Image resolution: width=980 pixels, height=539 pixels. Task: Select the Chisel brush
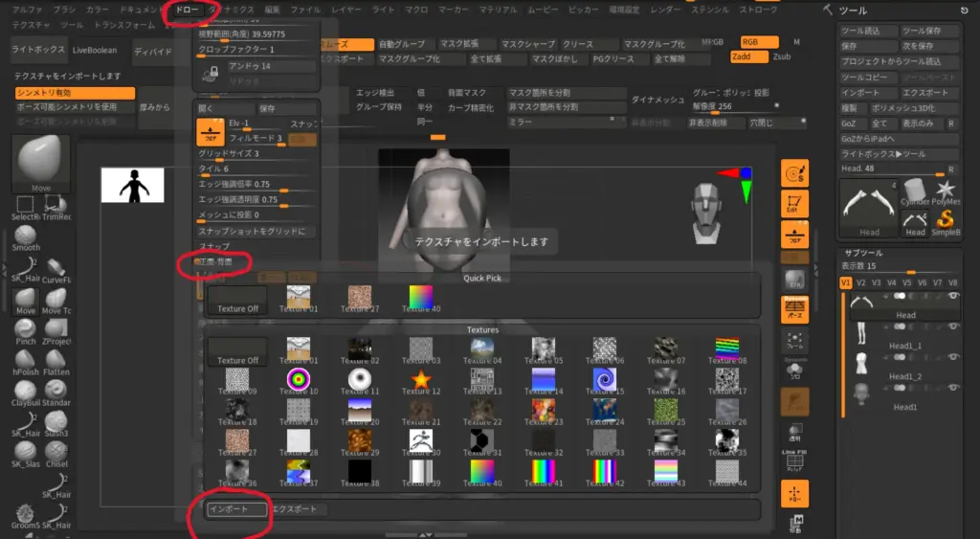coord(56,454)
